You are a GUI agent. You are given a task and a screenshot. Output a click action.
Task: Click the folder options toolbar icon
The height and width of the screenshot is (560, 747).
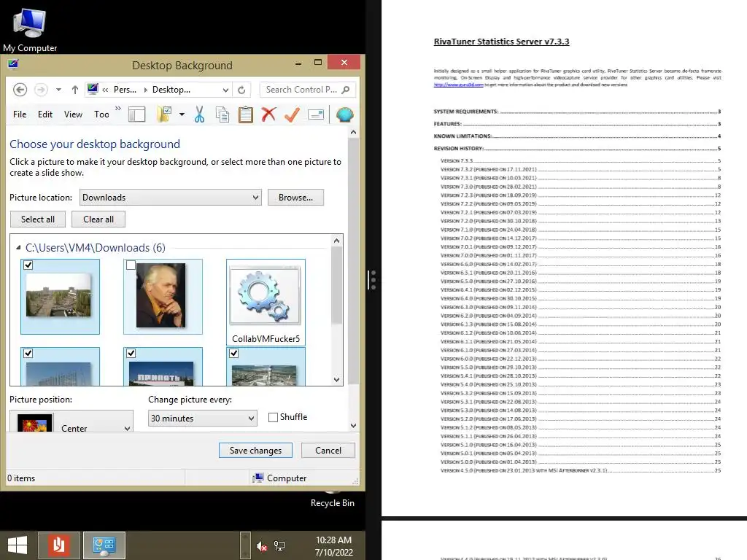(x=164, y=114)
